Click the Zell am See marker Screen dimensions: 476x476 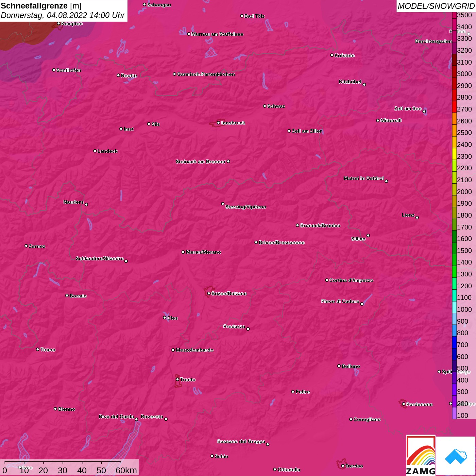click(x=424, y=112)
